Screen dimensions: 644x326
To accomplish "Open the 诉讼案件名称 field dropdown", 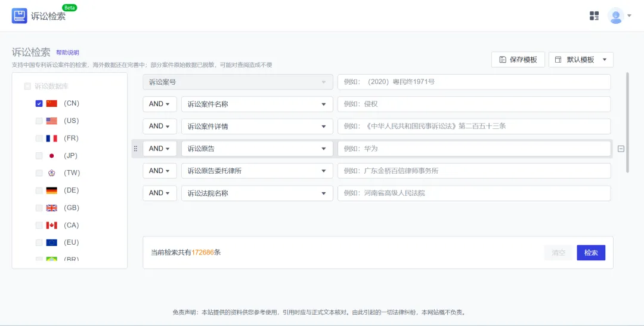I will click(x=257, y=104).
